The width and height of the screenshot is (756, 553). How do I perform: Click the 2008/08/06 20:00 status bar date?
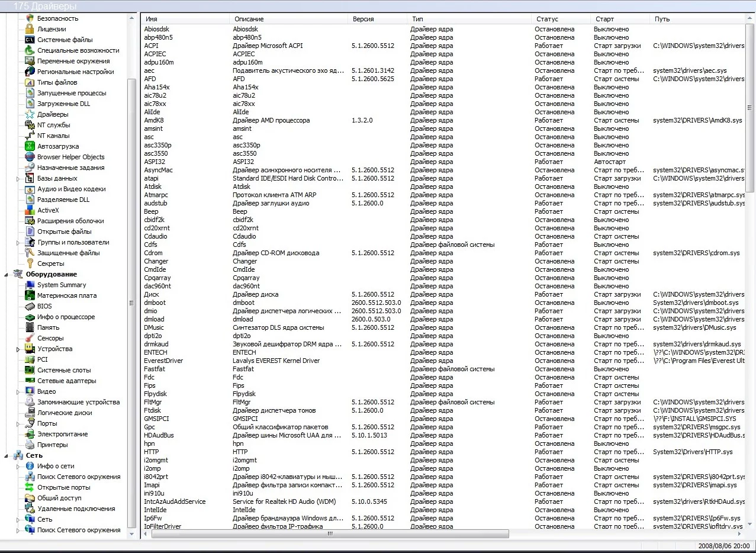tap(723, 546)
